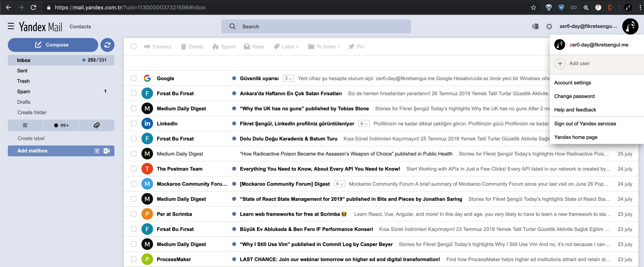Viewport: 644px width, 267px height.
Task: Open the Spam folder
Action: (61, 92)
